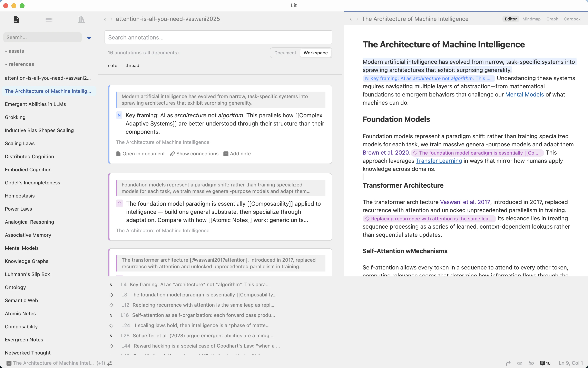The width and height of the screenshot is (588, 368).
Task: Click the swap arrows icon in status bar
Action: [x=110, y=363]
